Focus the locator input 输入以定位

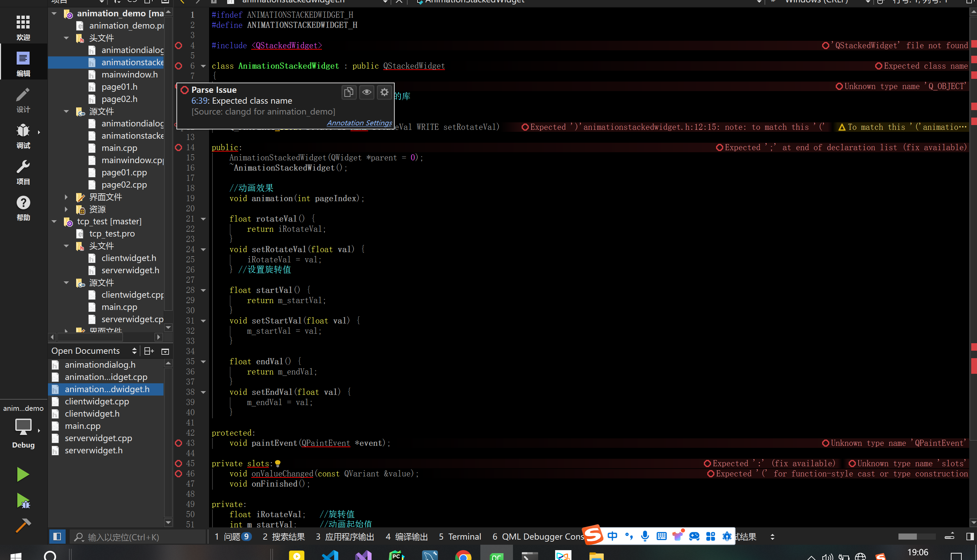pos(138,537)
